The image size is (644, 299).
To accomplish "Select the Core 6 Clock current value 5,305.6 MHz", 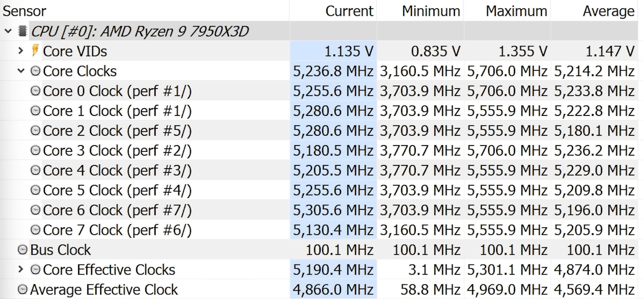I will click(x=333, y=210).
